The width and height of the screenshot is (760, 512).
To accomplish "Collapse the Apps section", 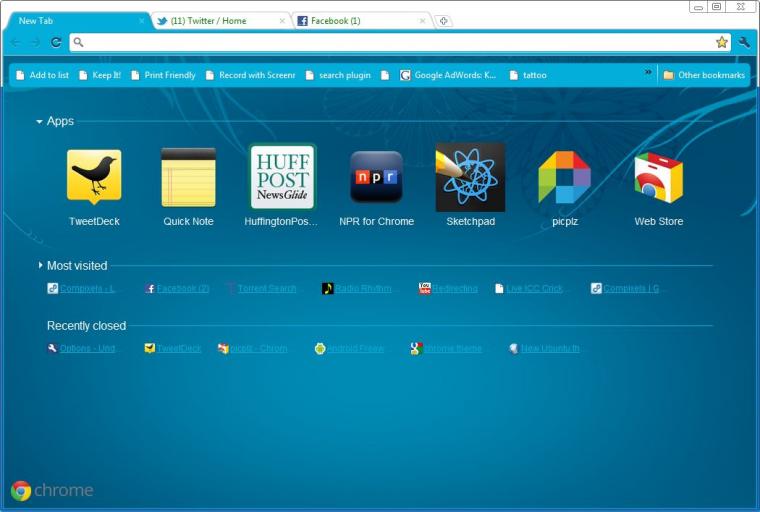I will [x=39, y=122].
